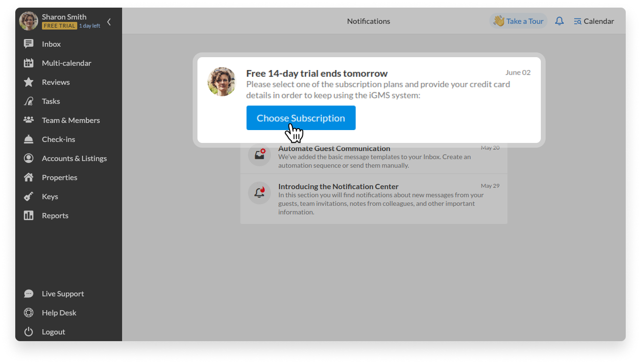Click the Notifications page title
641x364 pixels.
(x=369, y=21)
